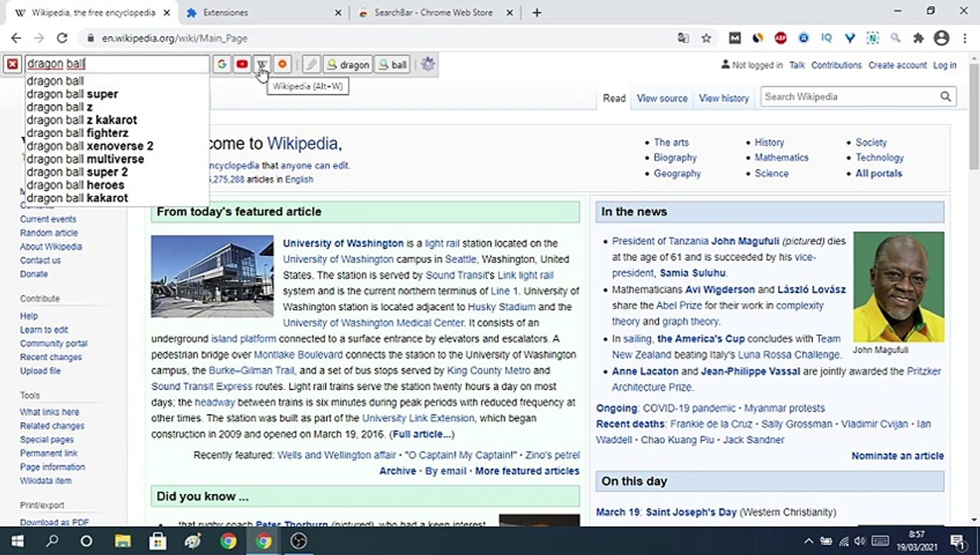
Task: Find the word 'ball' on page button
Action: 392,65
